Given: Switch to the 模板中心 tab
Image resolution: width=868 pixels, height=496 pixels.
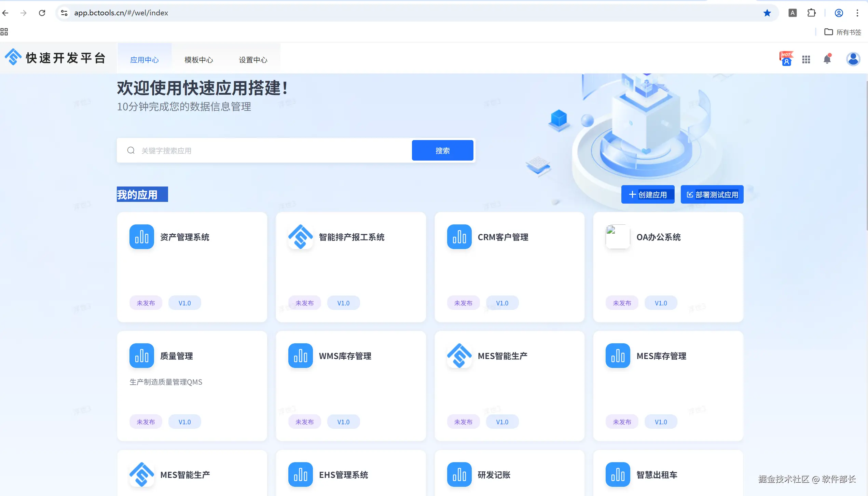Looking at the screenshot, I should 198,60.
